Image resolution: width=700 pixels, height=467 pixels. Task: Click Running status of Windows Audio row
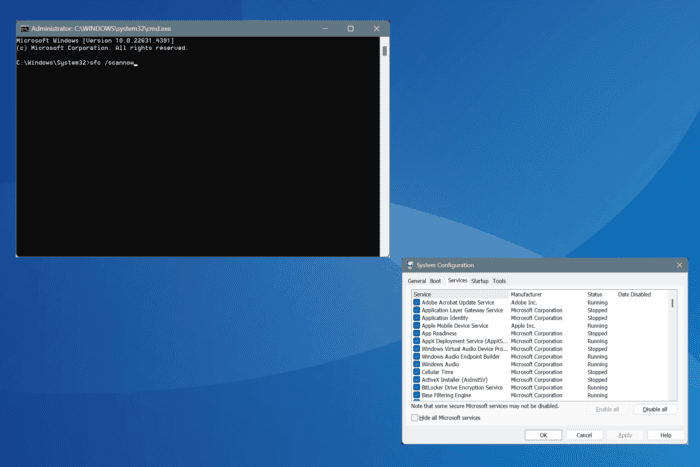click(x=597, y=365)
